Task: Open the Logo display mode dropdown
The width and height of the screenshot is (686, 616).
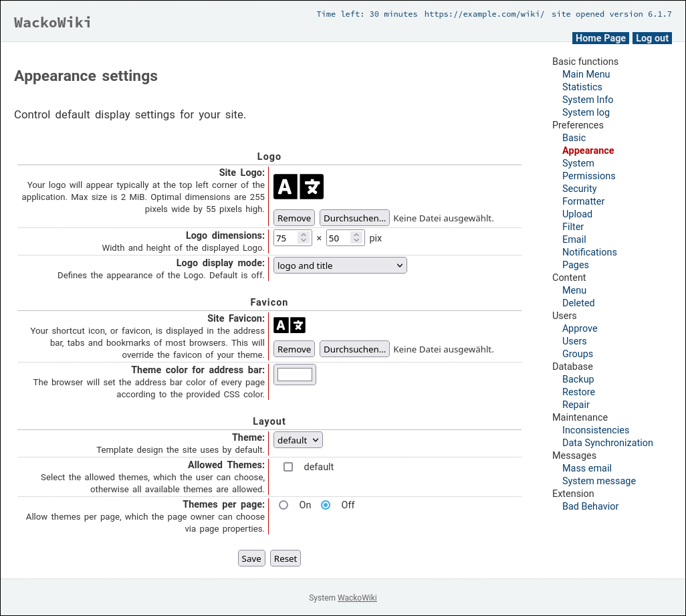Action: pyautogui.click(x=340, y=265)
